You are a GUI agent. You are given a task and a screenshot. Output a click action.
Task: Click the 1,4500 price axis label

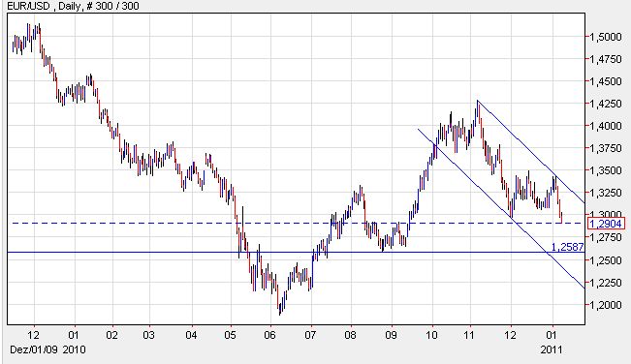pyautogui.click(x=606, y=81)
